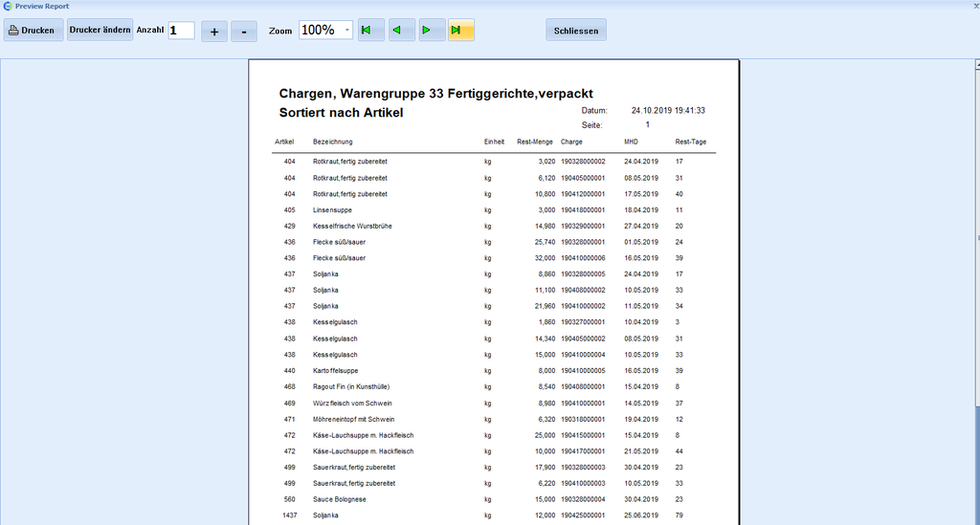This screenshot has width=980, height=525.
Task: Click MHD date 25.06.2019
Action: click(x=641, y=515)
